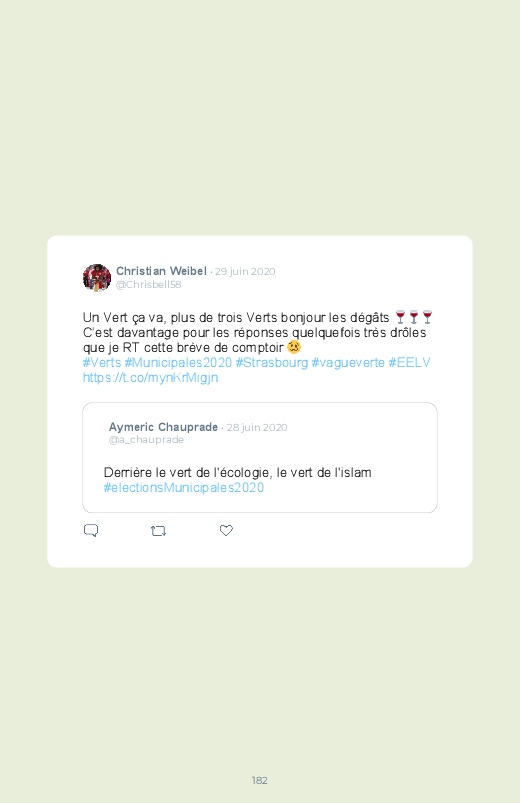Click the wine glass emojis in tweet
The width and height of the screenshot is (520, 803).
click(414, 318)
